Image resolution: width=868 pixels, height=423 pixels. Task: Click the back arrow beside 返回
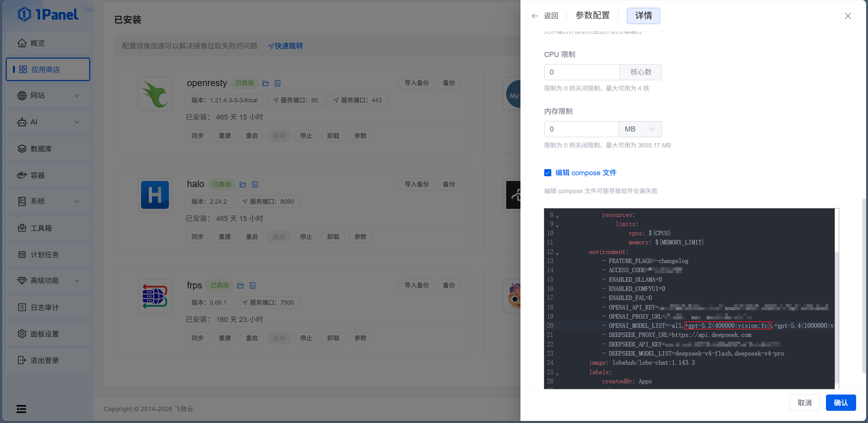click(535, 16)
